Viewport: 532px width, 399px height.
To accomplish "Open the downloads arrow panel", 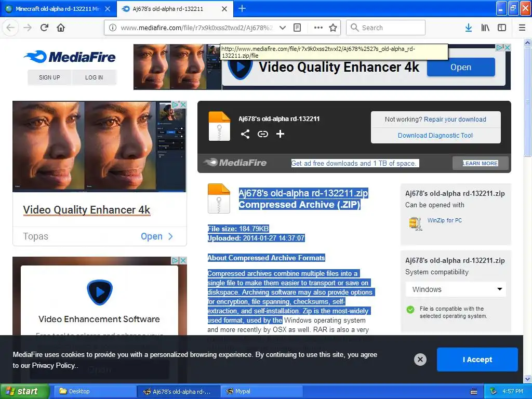I will 469,28.
